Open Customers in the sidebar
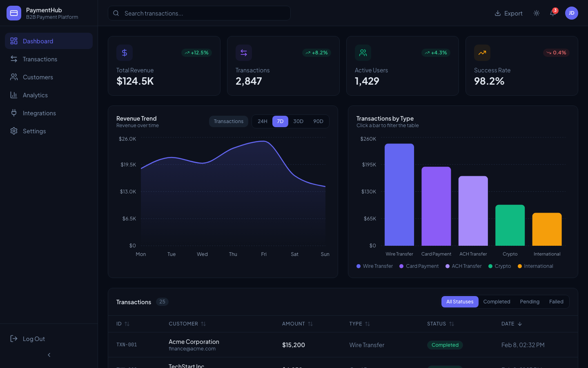 point(49,77)
